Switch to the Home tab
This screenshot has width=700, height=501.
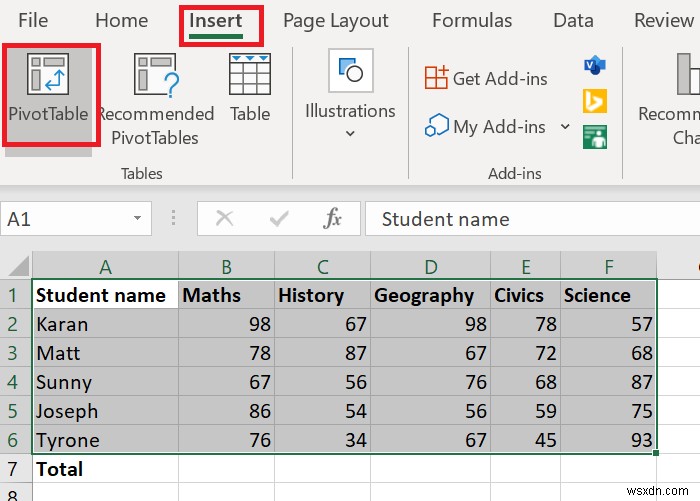click(121, 21)
